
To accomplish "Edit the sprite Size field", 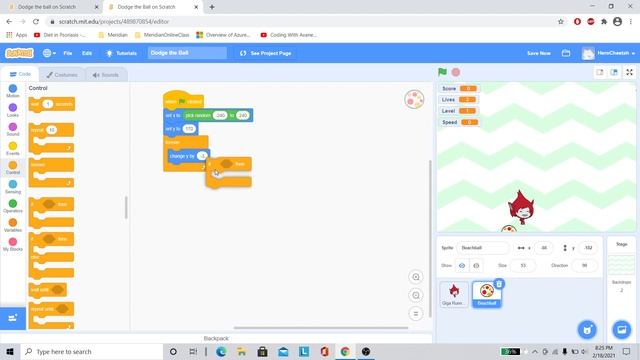I will click(x=523, y=265).
